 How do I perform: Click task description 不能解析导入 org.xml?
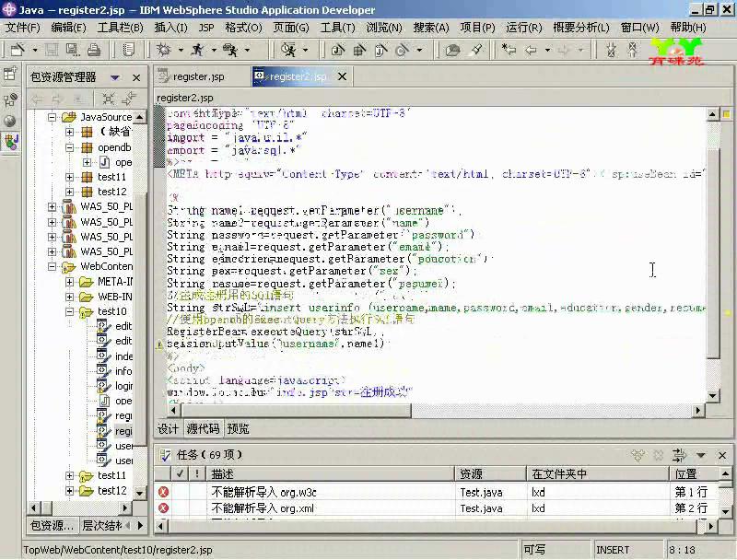tap(263, 507)
